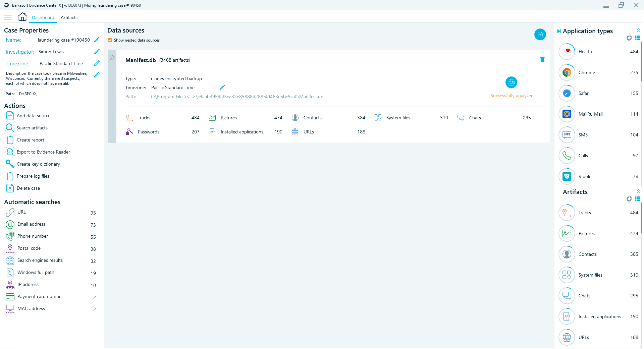The width and height of the screenshot is (644, 349).
Task: Open Pictures artifacts in Manifest.db card
Action: coord(245,118)
